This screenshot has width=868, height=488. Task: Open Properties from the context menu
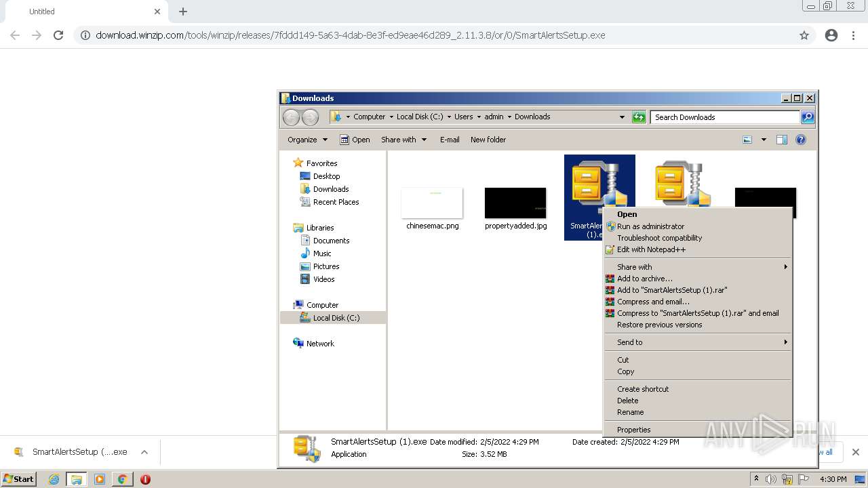(x=698, y=430)
